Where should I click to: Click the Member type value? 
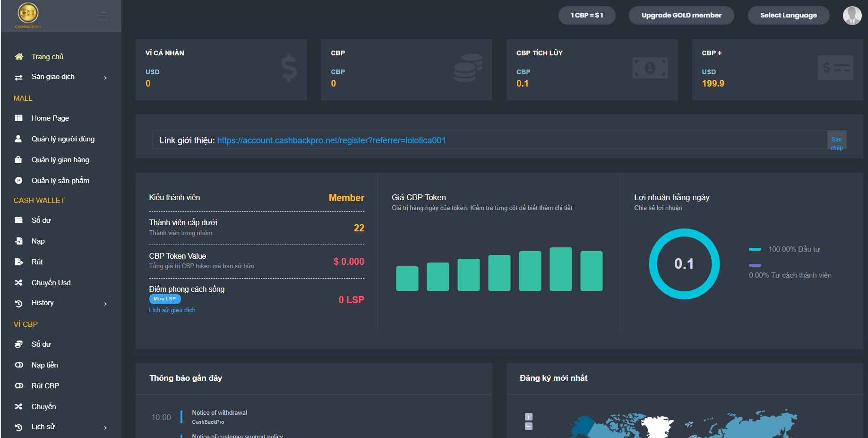point(346,198)
